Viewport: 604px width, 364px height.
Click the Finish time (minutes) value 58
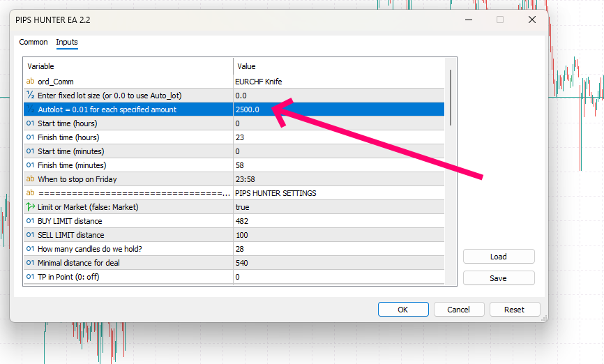point(240,165)
